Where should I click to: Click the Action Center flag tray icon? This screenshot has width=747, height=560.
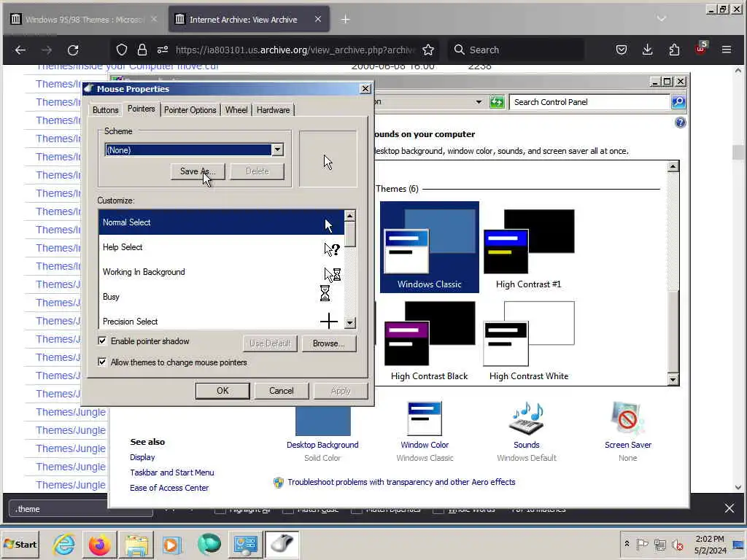(642, 544)
